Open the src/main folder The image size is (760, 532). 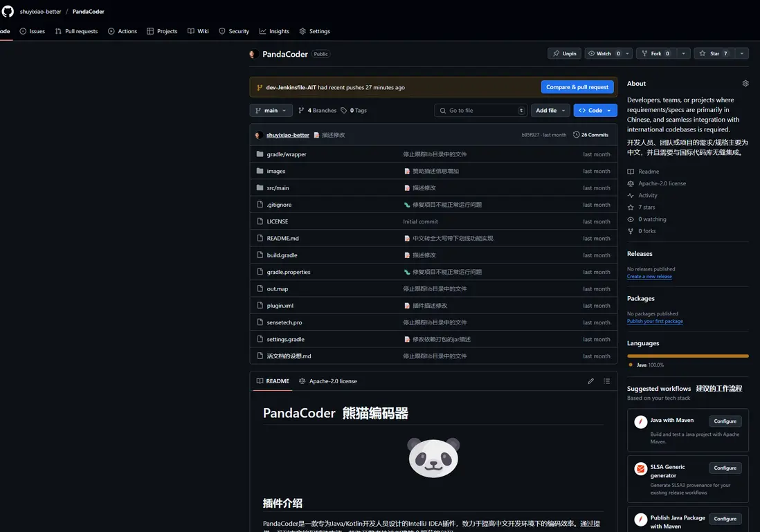click(x=278, y=188)
